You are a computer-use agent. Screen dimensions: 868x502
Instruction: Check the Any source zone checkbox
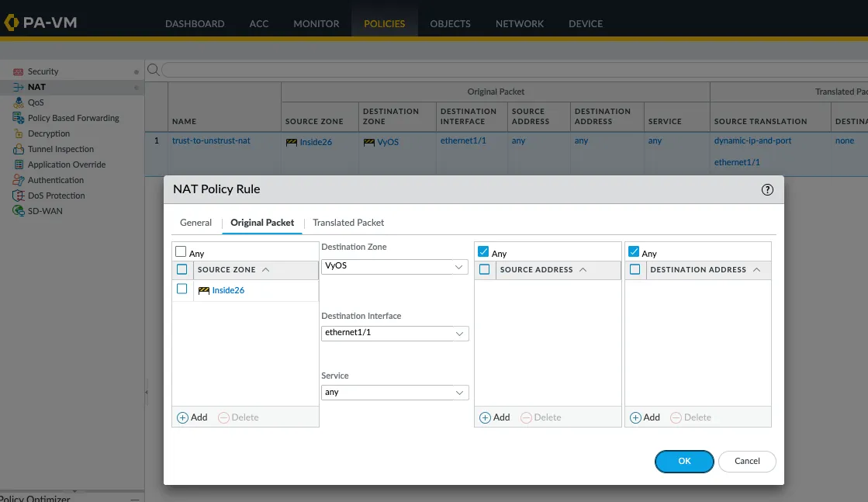coord(180,251)
